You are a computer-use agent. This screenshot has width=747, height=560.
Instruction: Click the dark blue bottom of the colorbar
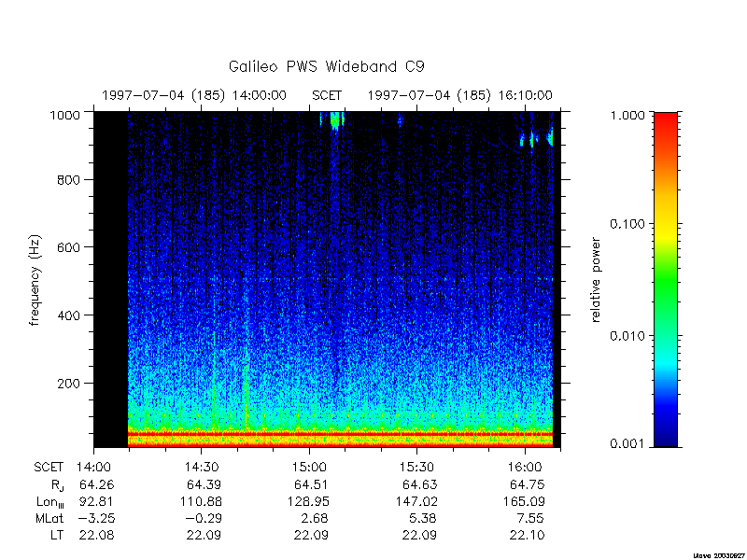[666, 436]
